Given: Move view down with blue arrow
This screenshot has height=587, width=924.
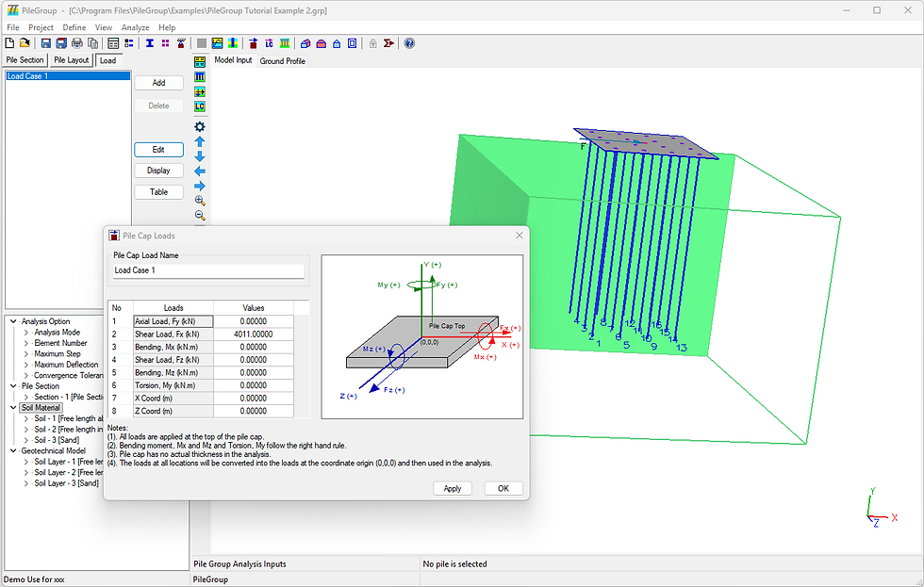Looking at the screenshot, I should [200, 156].
